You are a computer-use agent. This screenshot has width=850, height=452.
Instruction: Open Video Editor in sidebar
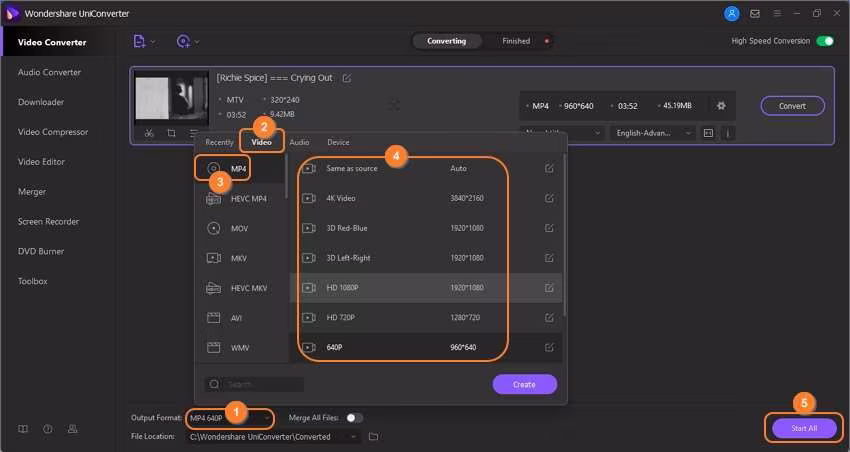(41, 162)
